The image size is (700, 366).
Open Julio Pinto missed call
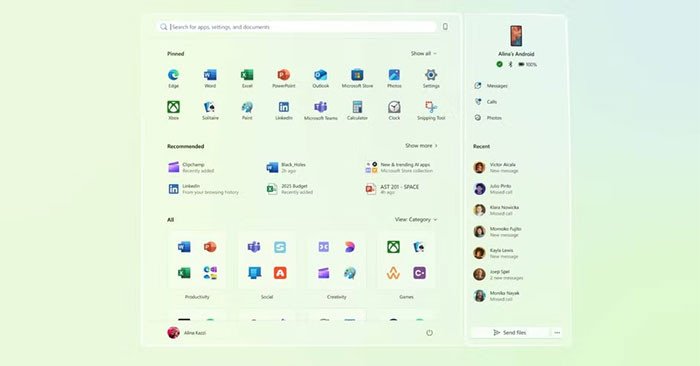coord(493,189)
